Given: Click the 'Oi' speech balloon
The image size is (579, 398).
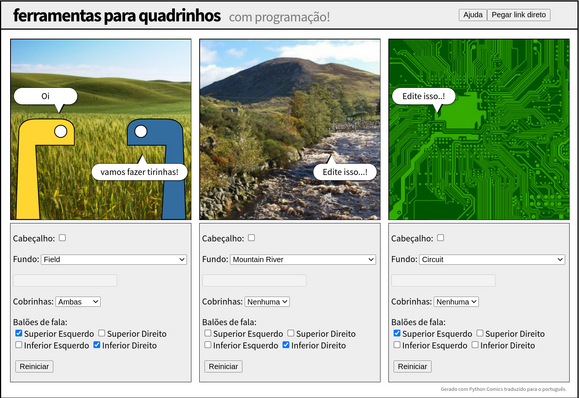Looking at the screenshot, I should 45,96.
